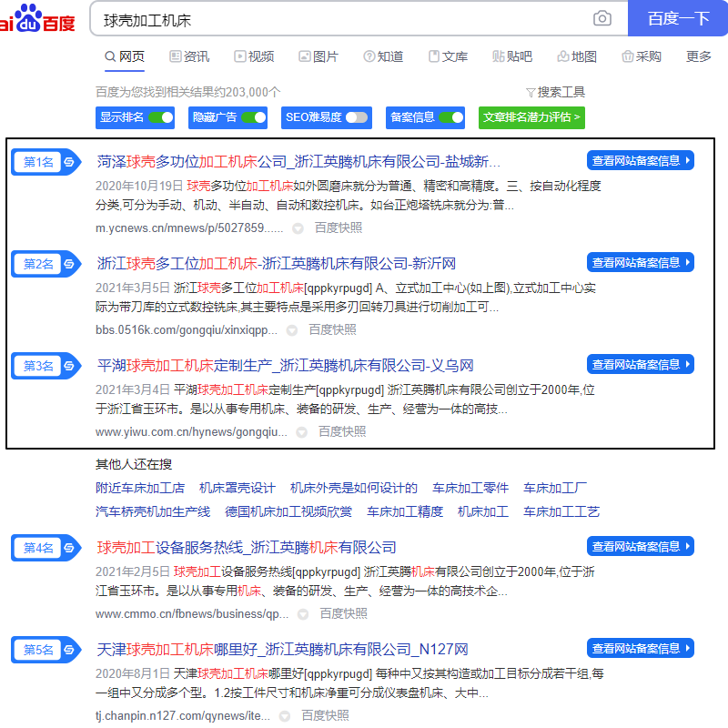Image resolution: width=728 pixels, height=728 pixels.
Task: Expand dropdown next to www.cmmo.cn URL
Action: tap(303, 614)
